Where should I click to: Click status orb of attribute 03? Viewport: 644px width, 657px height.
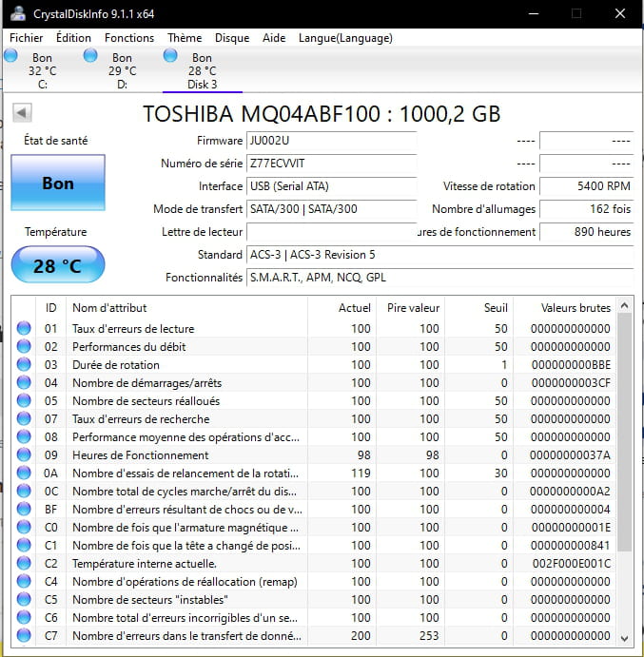coord(24,364)
